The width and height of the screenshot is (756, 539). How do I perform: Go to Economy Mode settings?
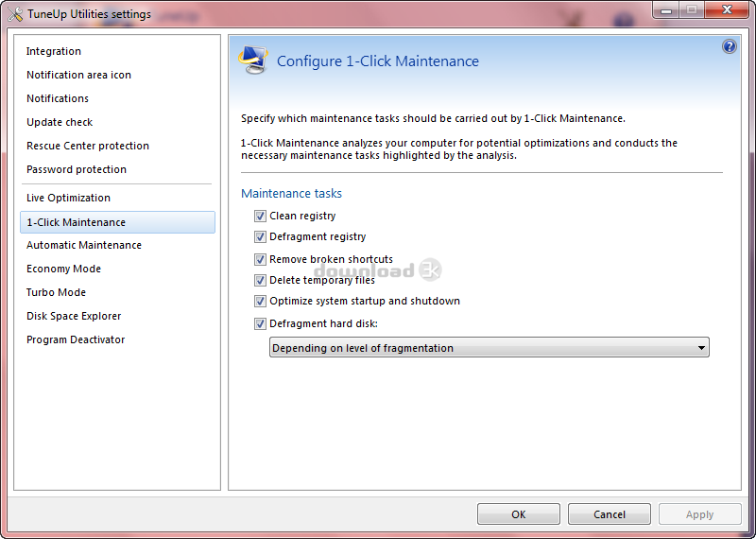click(x=63, y=269)
